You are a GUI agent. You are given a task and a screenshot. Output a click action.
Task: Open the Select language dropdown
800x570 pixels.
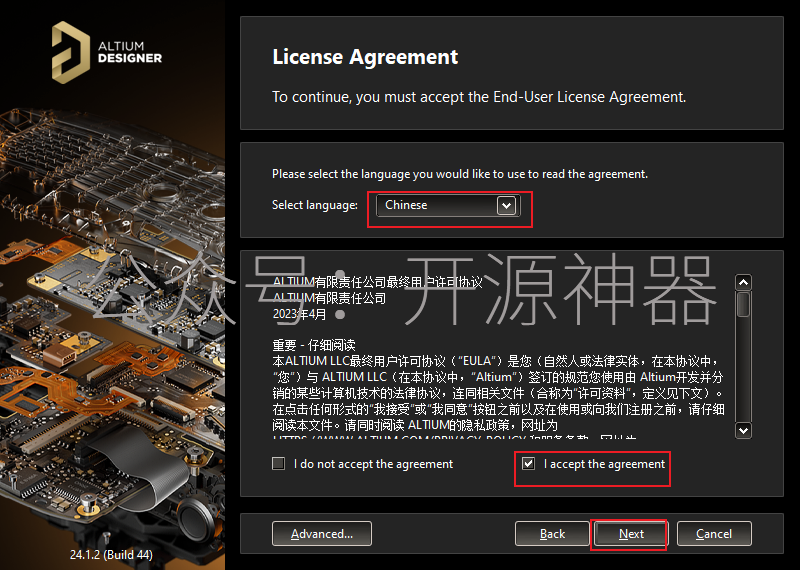448,205
